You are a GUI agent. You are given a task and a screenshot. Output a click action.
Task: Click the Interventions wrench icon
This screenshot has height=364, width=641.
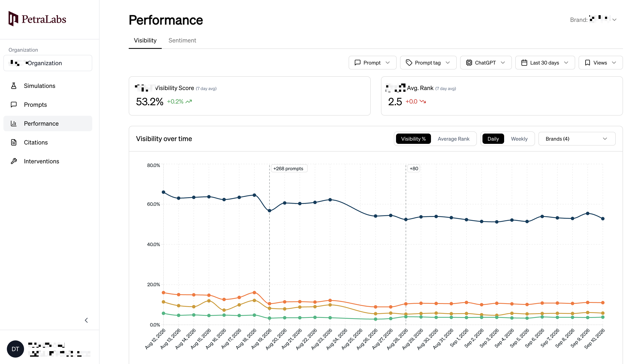pos(14,161)
